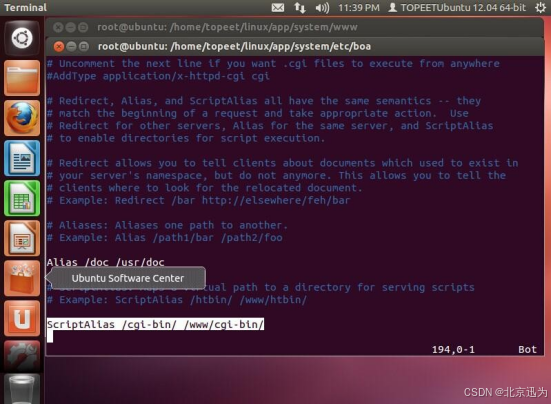Click the 'Redirect, Alias, and ScriptAlias' comment line

[x=264, y=101]
